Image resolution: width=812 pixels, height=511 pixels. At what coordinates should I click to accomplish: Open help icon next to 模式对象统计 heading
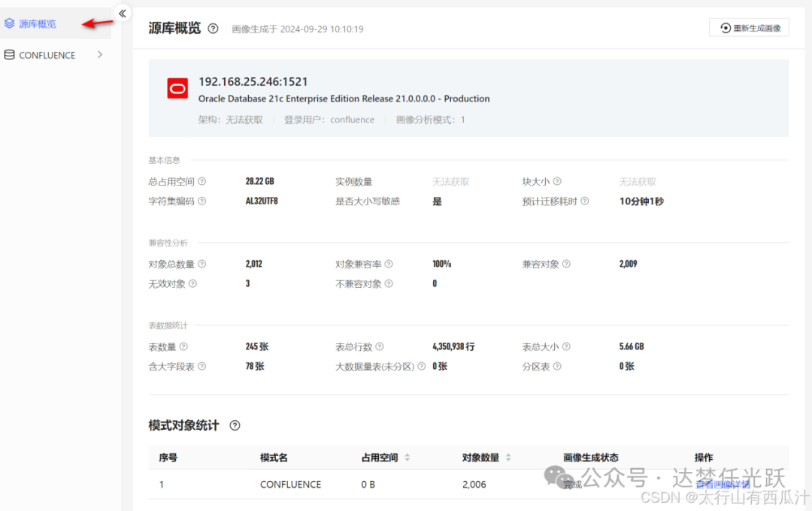(x=234, y=425)
